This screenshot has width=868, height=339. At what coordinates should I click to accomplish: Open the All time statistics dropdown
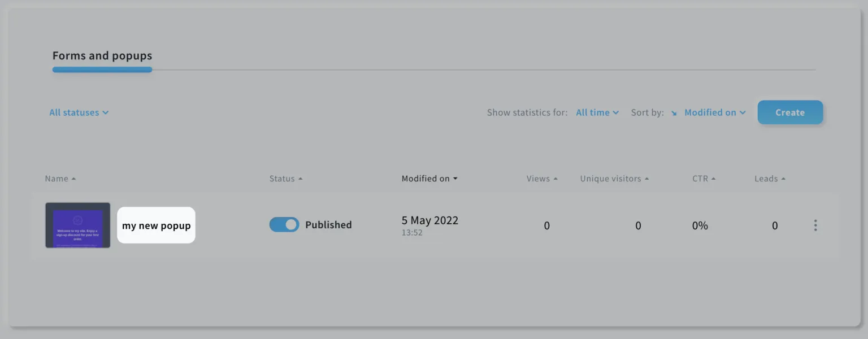597,112
